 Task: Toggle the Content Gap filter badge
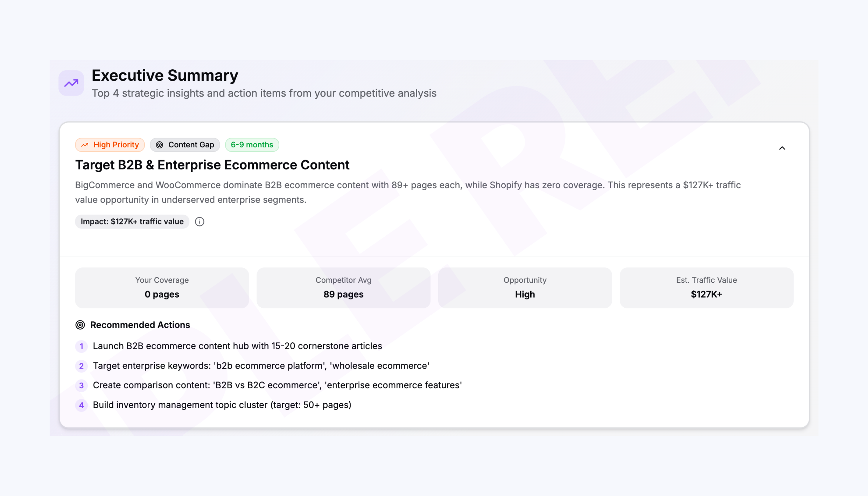[x=185, y=145]
